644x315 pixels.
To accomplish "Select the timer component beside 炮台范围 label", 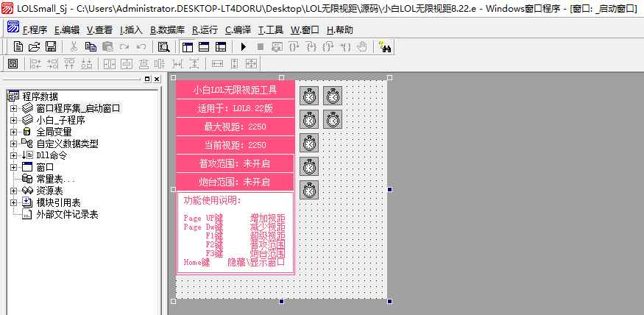I will tap(309, 189).
